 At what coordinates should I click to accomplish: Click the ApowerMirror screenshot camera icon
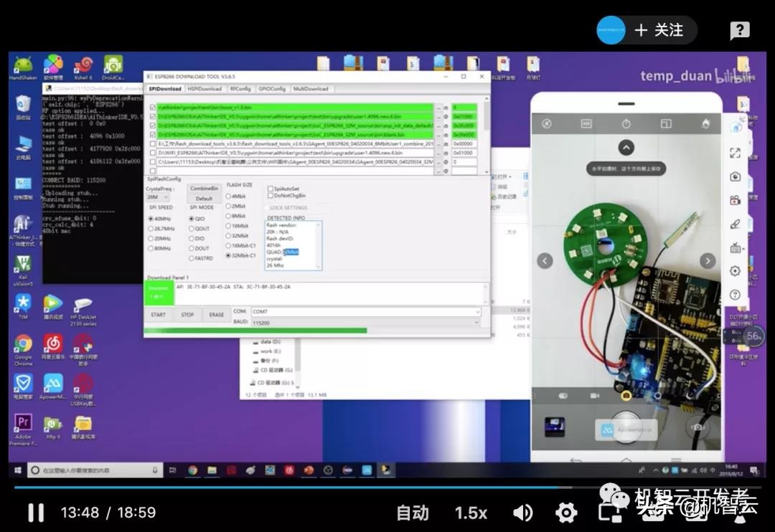coord(735,176)
